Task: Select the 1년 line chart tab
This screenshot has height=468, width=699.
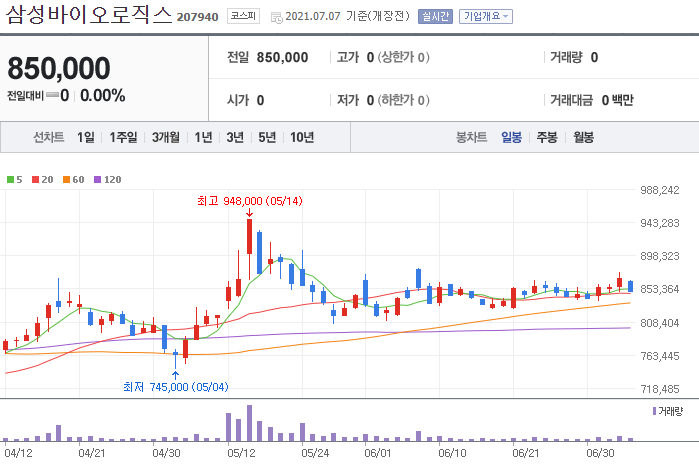Action: 203,137
